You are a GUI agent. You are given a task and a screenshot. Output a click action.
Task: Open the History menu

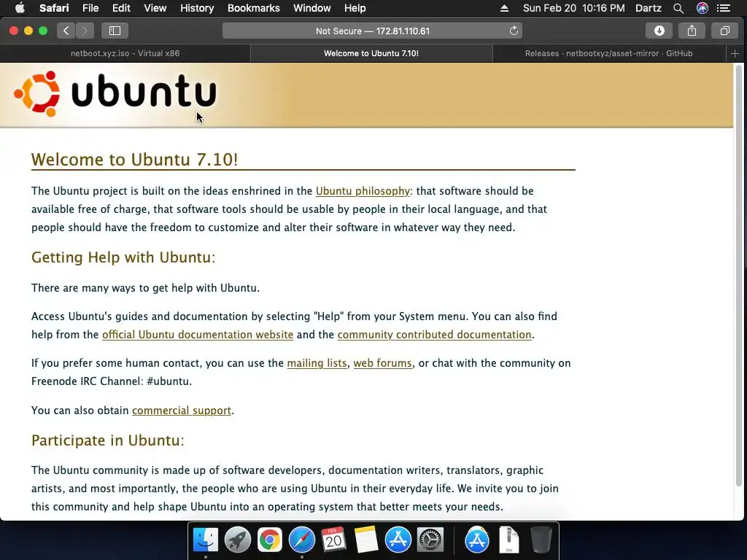pos(197,8)
